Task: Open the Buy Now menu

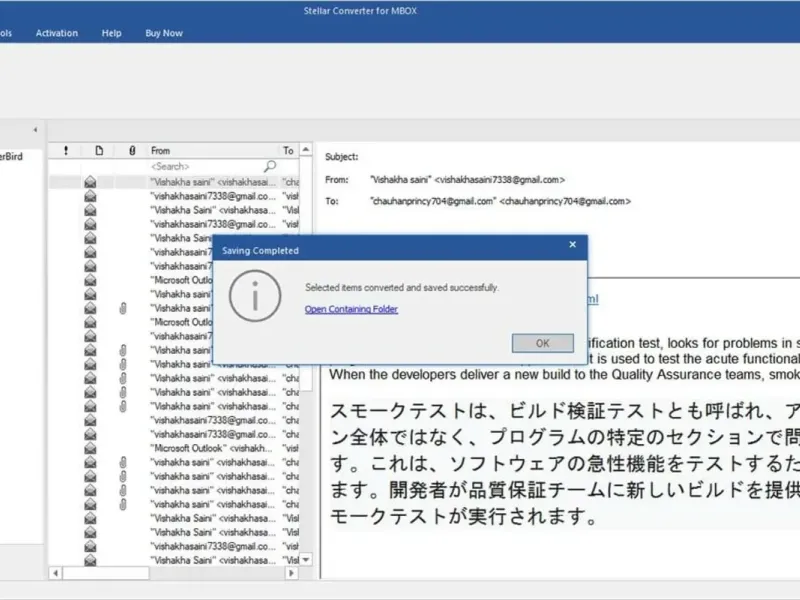Action: pos(164,33)
